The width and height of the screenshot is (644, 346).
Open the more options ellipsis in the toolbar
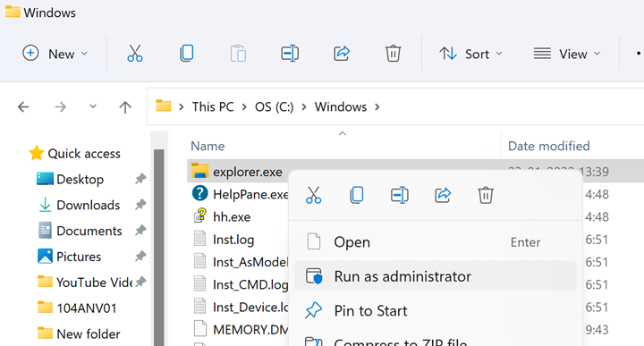pos(639,54)
